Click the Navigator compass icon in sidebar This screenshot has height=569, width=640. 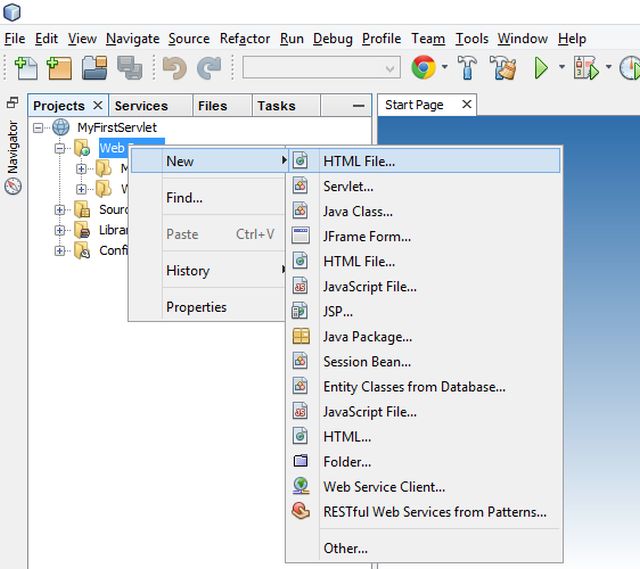click(13, 187)
